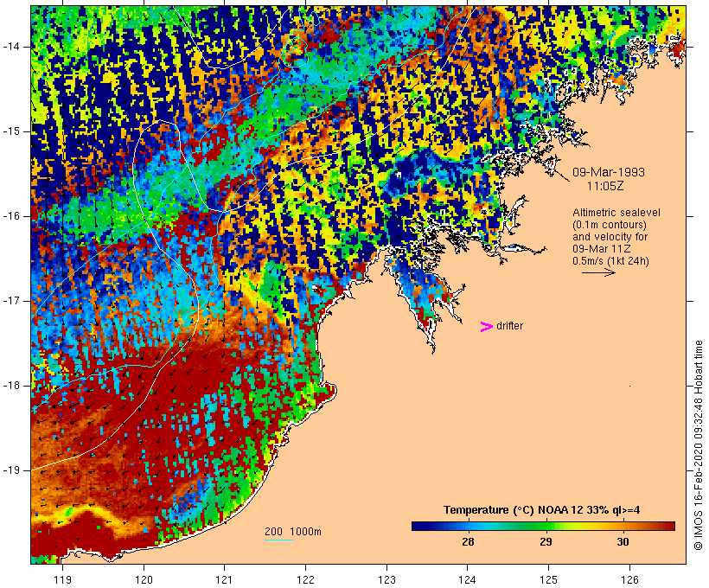Click the velocity scale arrow under '0.5m/s'
709x588 pixels.
(598, 272)
